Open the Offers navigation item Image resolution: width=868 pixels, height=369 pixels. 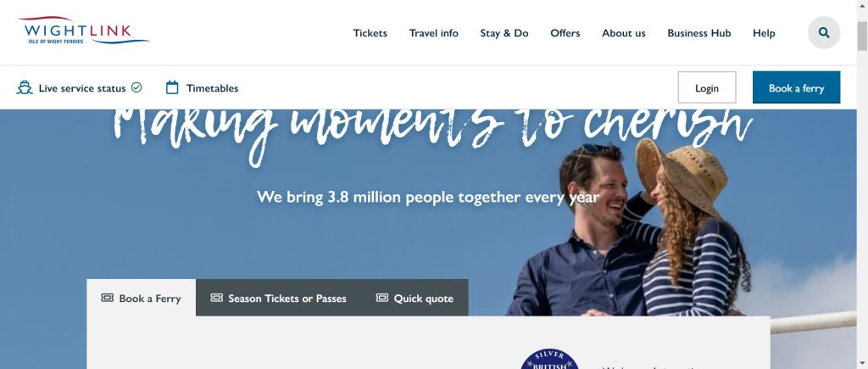565,33
